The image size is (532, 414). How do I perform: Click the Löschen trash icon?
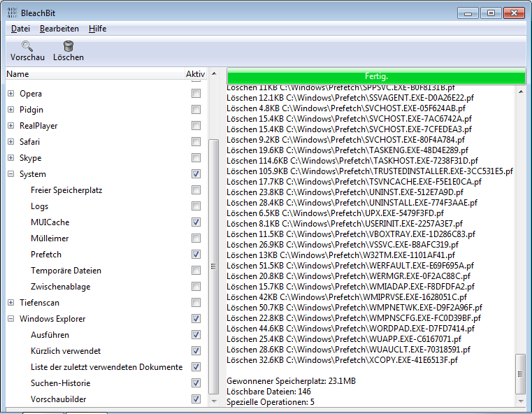point(69,46)
